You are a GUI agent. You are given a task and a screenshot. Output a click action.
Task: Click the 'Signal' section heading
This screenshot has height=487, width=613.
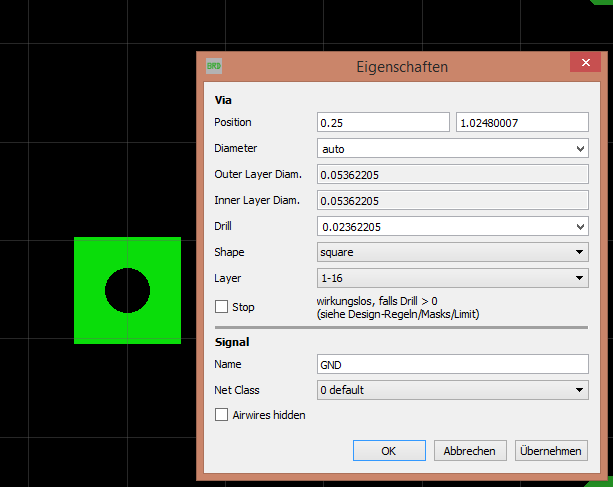click(x=232, y=342)
